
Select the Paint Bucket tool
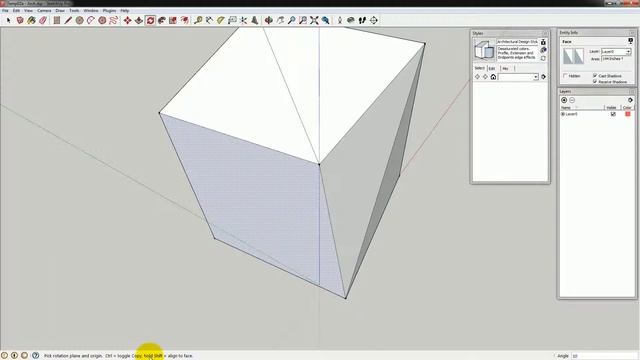pyautogui.click(x=31, y=20)
